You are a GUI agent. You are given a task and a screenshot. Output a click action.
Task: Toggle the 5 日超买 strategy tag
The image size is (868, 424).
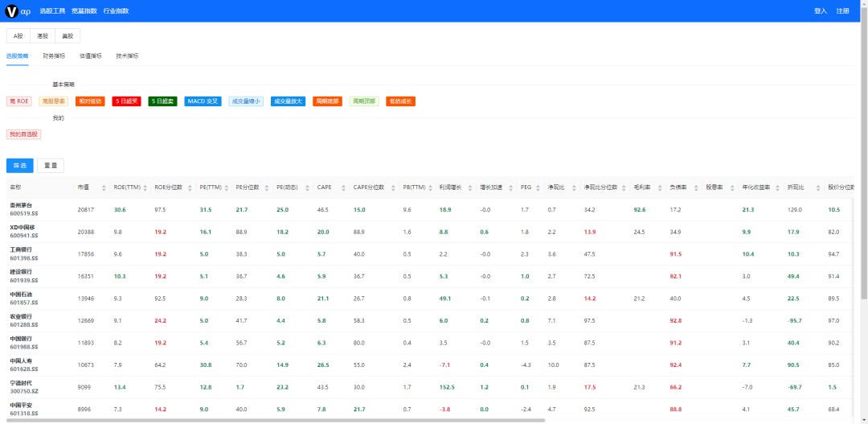point(127,101)
